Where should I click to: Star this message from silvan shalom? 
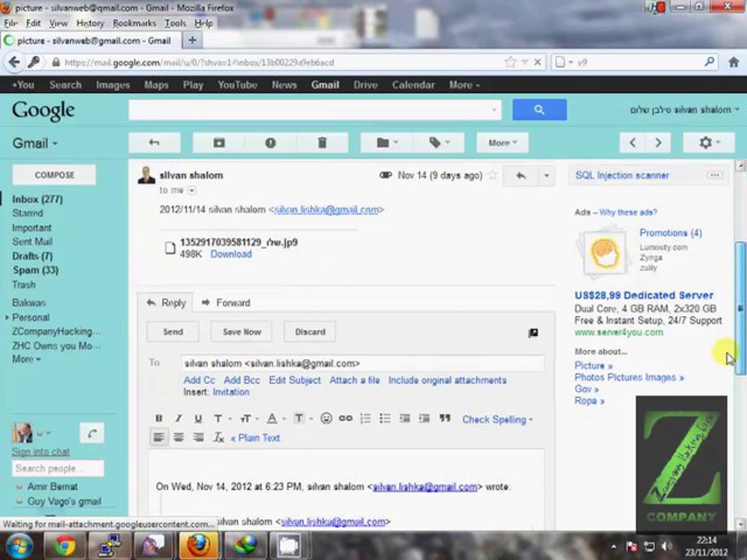tap(493, 175)
